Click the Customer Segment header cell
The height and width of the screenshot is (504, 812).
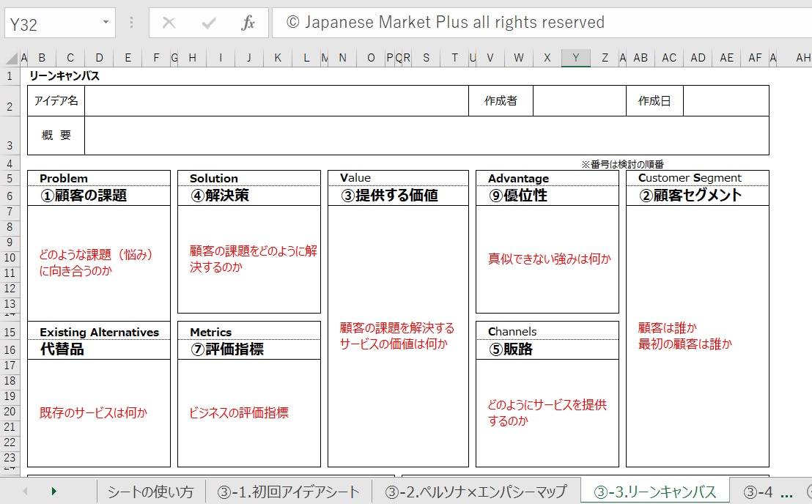[698, 178]
